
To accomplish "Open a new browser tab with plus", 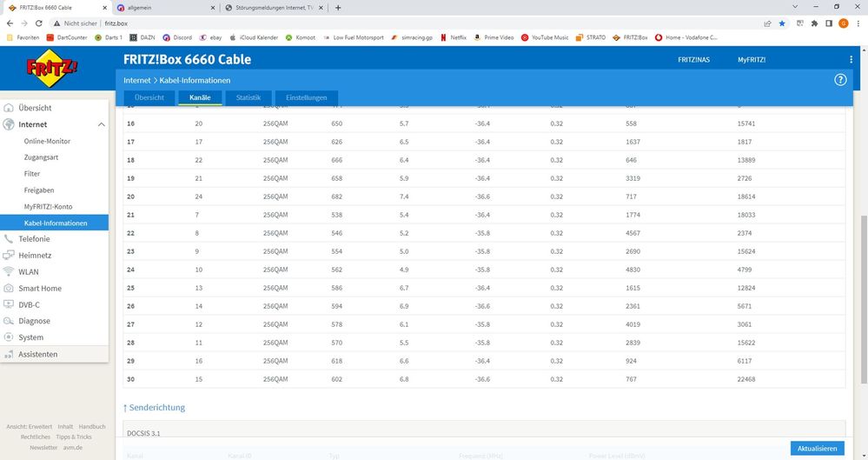I will [338, 8].
